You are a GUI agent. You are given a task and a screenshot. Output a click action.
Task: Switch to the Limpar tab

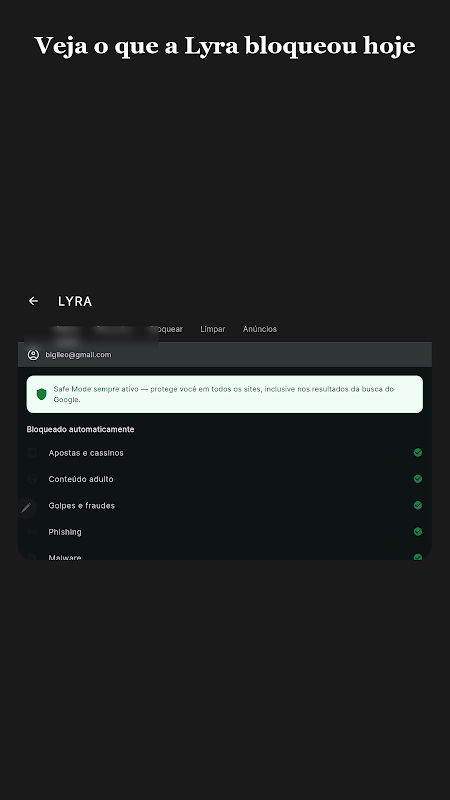tap(213, 329)
